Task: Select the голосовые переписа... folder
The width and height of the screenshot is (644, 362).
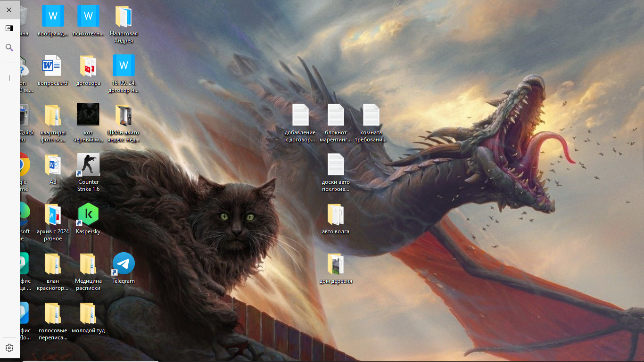Action: pos(53,313)
